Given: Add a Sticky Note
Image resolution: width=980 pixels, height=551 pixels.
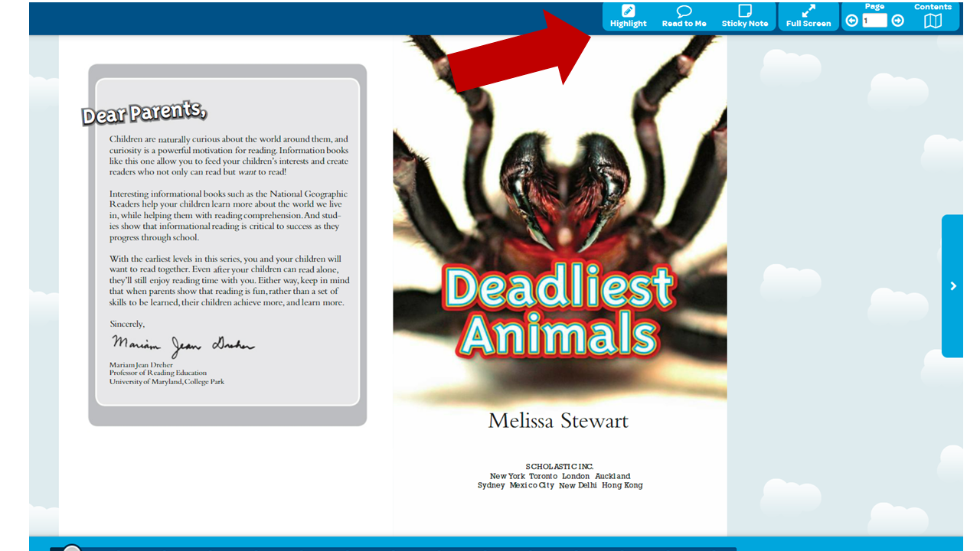Looking at the screenshot, I should 745,16.
